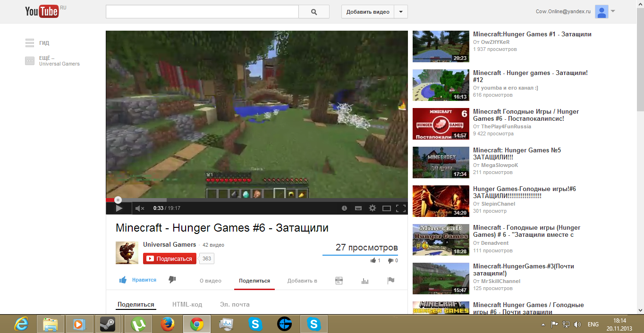This screenshot has height=333, width=644.
Task: Toggle theater mode player size
Action: pyautogui.click(x=386, y=208)
